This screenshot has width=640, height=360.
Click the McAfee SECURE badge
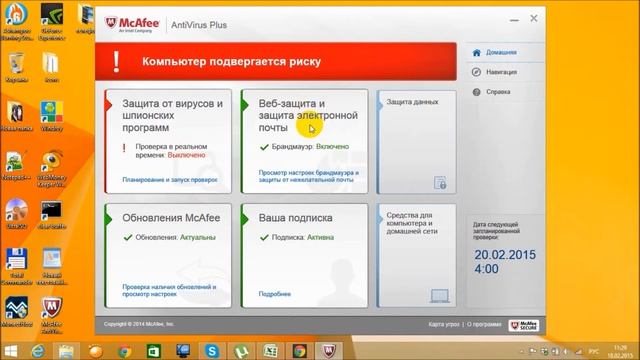(524, 325)
